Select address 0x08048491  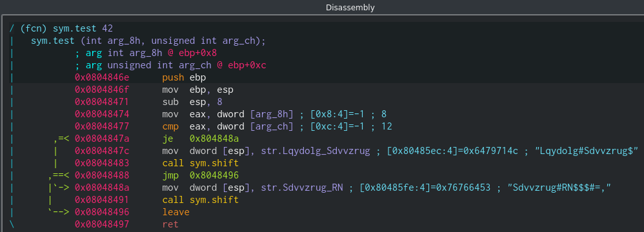(x=102, y=200)
